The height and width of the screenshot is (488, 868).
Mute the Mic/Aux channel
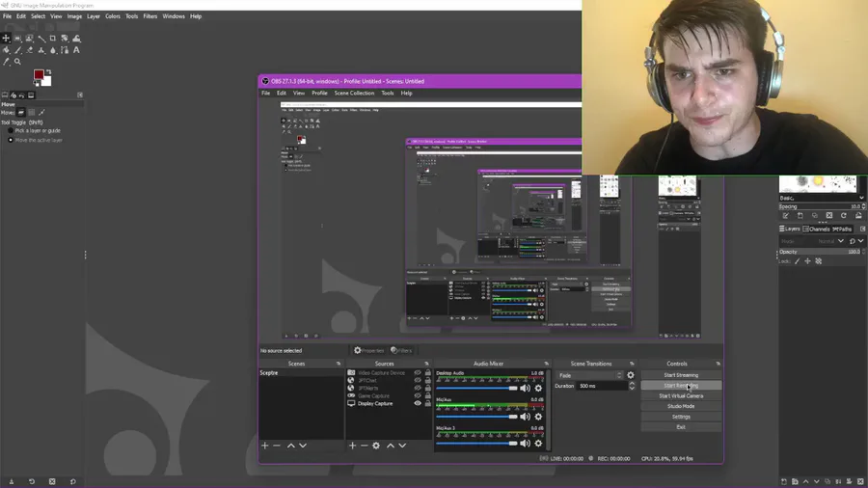525,417
